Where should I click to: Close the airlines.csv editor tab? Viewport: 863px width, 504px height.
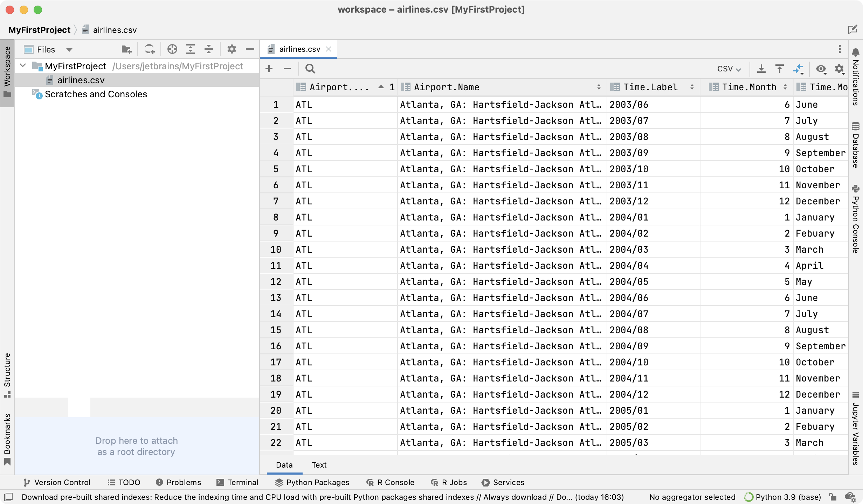329,49
